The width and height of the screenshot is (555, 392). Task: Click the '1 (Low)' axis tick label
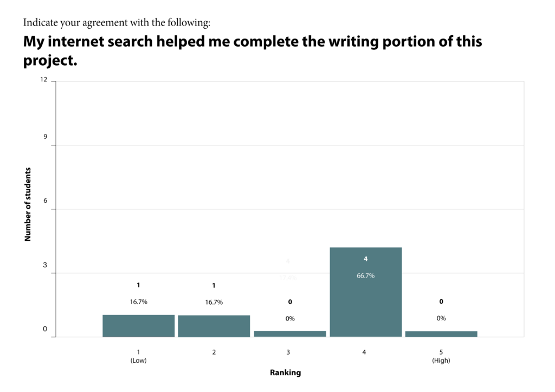(138, 356)
